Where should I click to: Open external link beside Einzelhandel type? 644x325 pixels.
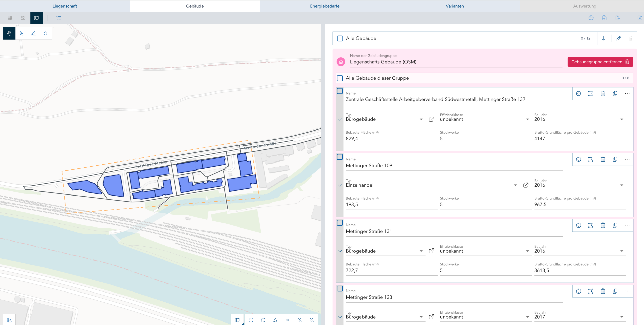tap(526, 185)
